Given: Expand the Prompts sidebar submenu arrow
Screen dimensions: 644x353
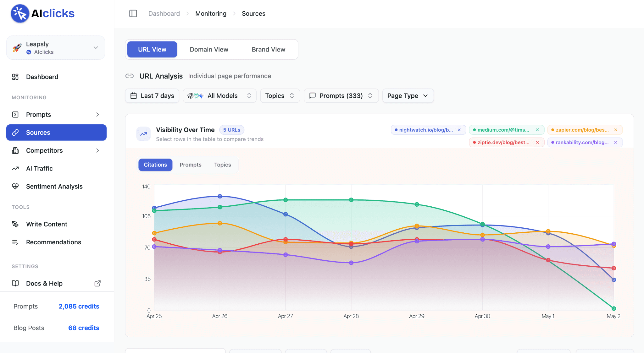Looking at the screenshot, I should (x=97, y=115).
